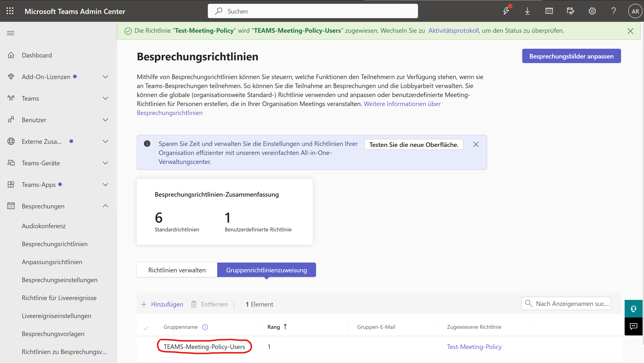Open the app launcher waffle icon
The width and height of the screenshot is (644, 363).
[10, 11]
